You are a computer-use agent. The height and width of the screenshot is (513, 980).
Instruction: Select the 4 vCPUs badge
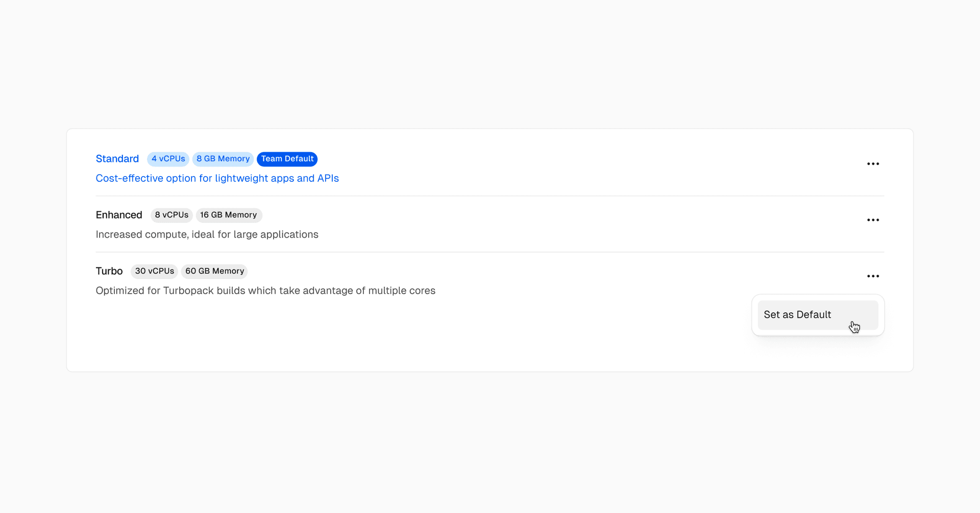[168, 159]
